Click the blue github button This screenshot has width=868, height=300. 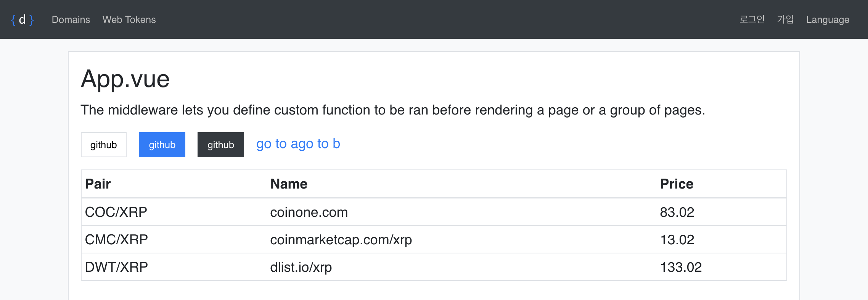(162, 145)
